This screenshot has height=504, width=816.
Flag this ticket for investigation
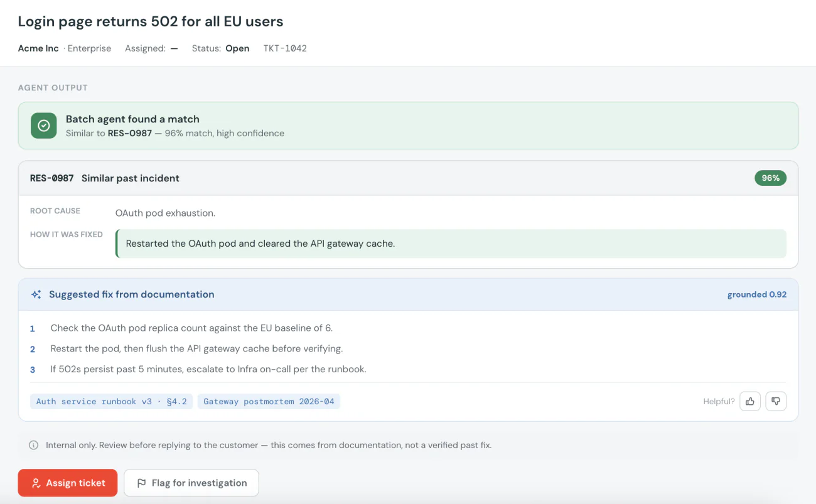tap(191, 483)
